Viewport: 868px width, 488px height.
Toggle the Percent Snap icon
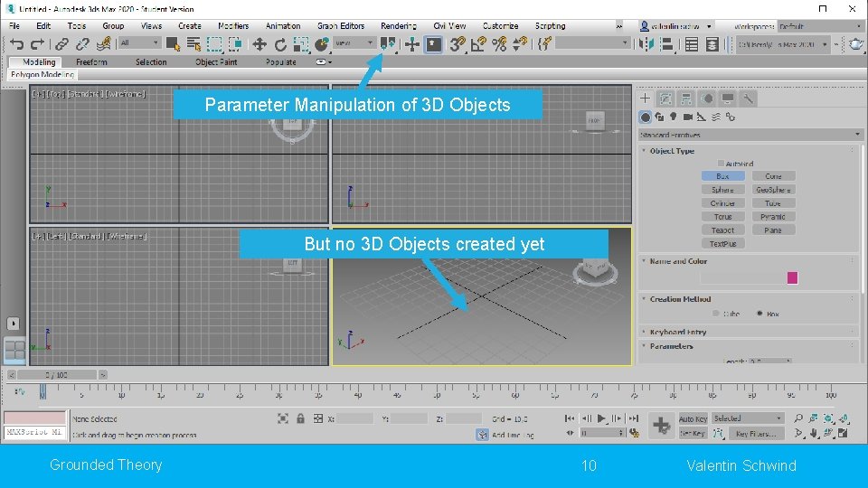click(x=499, y=44)
